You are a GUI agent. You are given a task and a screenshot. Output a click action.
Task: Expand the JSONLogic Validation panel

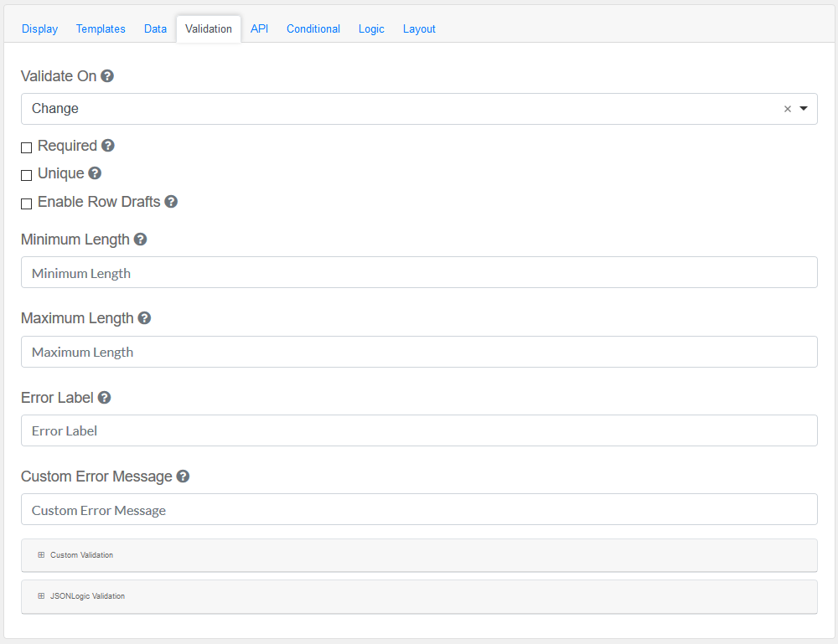[81, 596]
